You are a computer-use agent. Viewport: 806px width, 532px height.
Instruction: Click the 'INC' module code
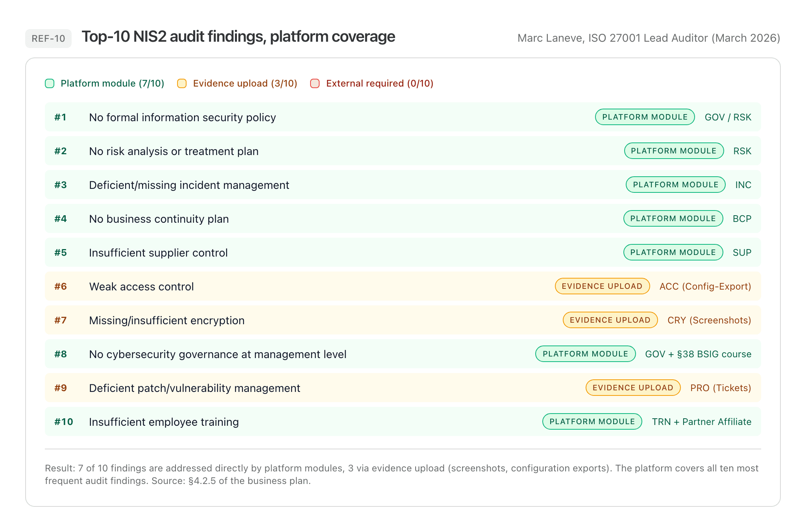click(x=743, y=185)
